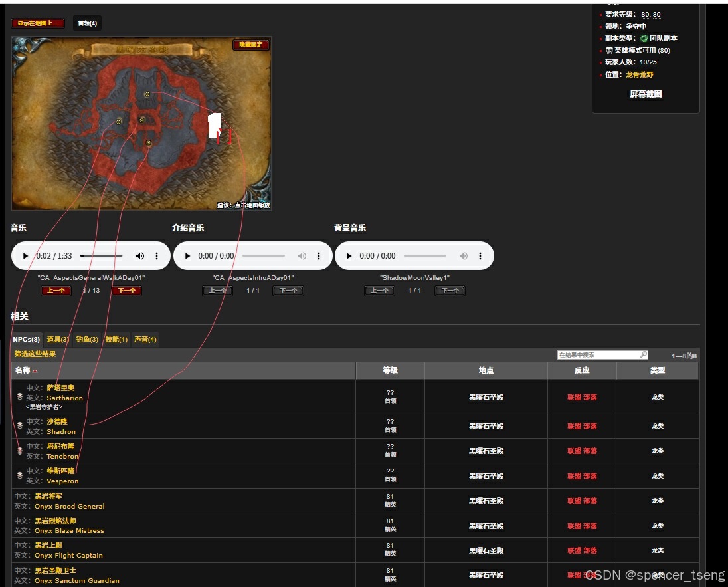Go to the next track under 音乐
The height and width of the screenshot is (587, 728).
click(127, 291)
